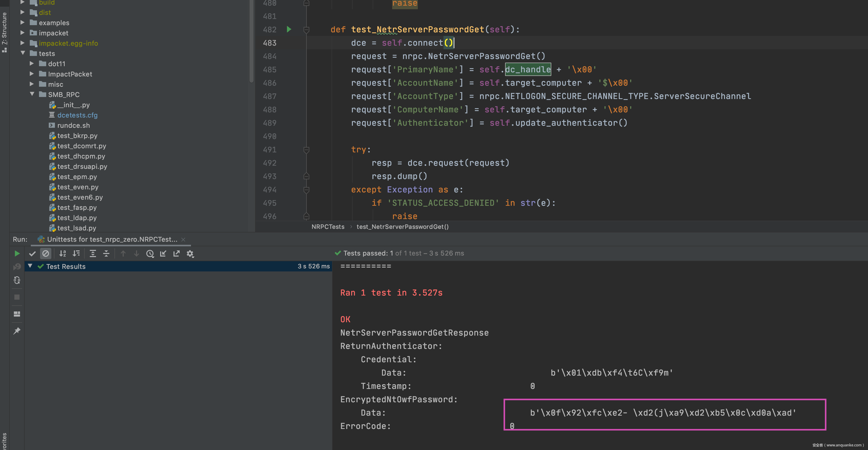Toggle Show Ignored tests filter
This screenshot has height=450, width=868.
coord(45,253)
